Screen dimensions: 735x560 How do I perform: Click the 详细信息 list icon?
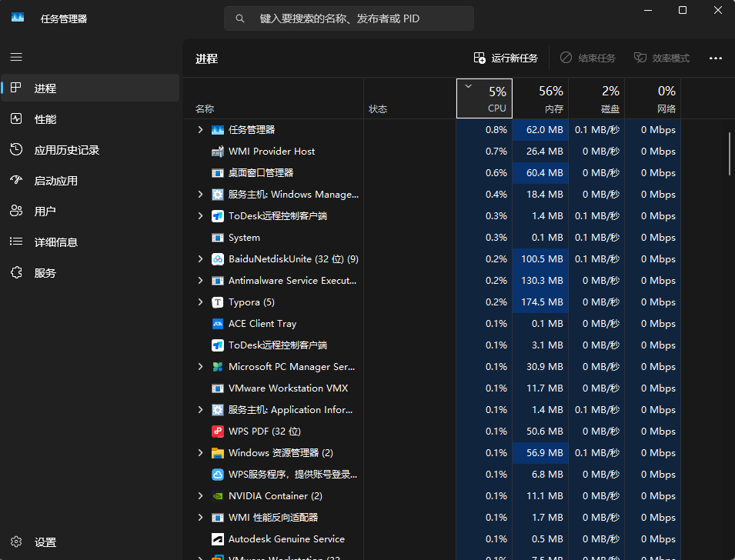[16, 242]
